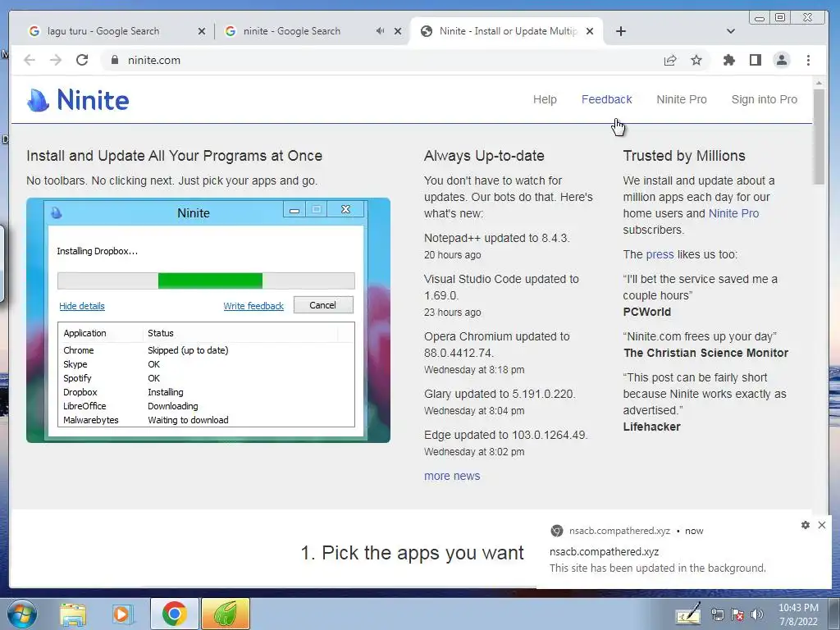Switch to the ninite Google Search tab

click(292, 31)
